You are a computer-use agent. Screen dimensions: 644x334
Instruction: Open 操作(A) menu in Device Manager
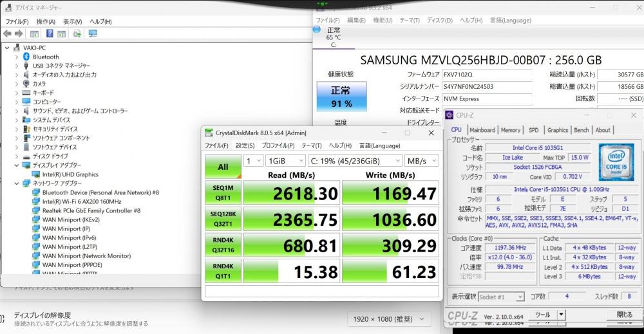(x=46, y=21)
